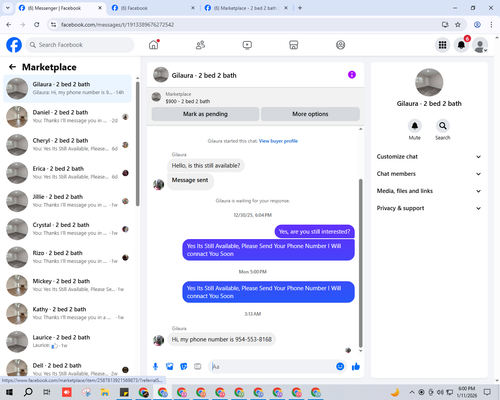The height and width of the screenshot is (400, 500).
Task: Open the Kathy - 2 bed 2 bath chat
Action: tap(67, 313)
